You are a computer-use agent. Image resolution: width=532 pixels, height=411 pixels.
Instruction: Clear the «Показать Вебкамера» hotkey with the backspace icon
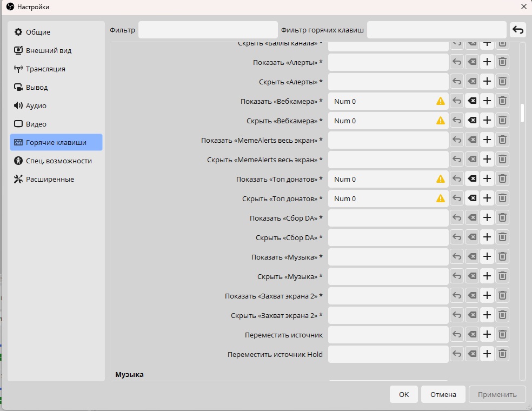[472, 101]
